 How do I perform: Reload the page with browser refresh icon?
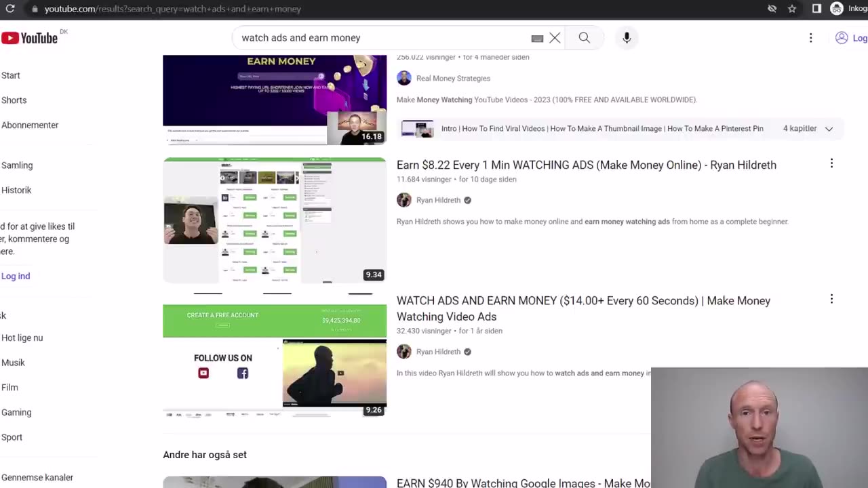[x=10, y=9]
